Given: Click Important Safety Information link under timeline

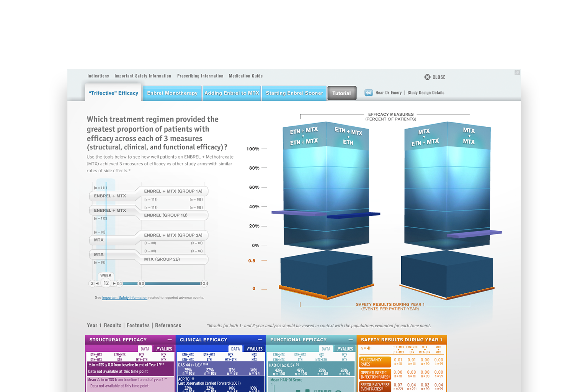Looking at the screenshot, I should (125, 297).
